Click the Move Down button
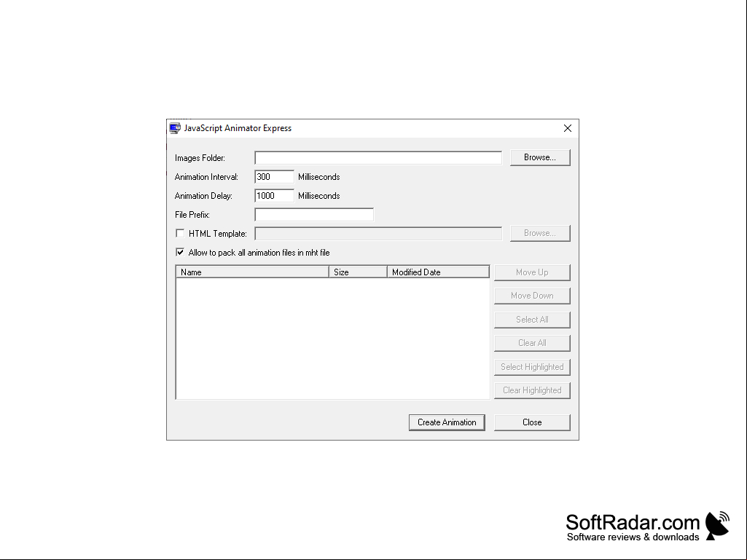Viewport: 747px width, 560px height. tap(532, 296)
